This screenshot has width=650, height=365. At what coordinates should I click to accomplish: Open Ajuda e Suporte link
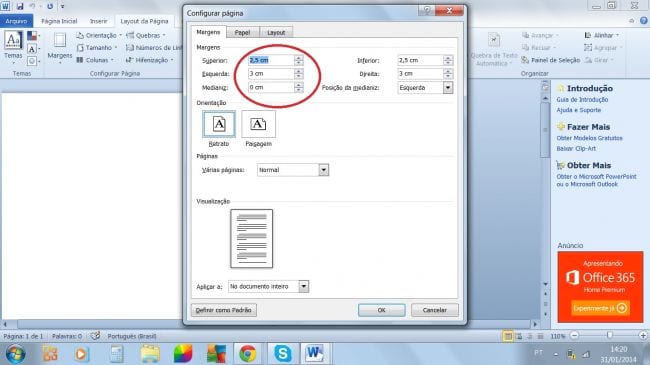click(578, 110)
